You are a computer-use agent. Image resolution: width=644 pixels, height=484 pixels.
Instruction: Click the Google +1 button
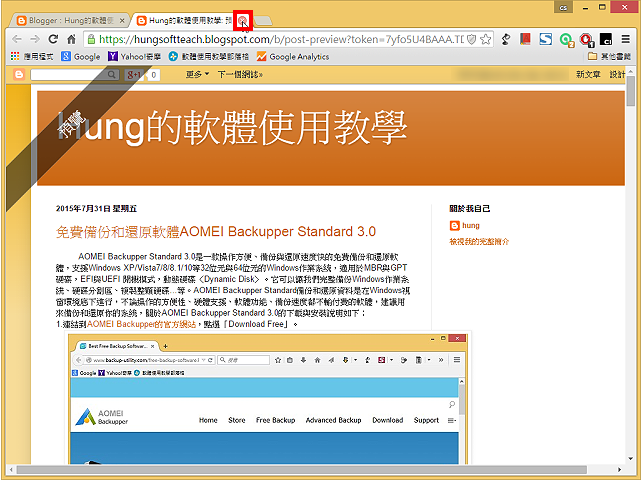click(x=134, y=75)
